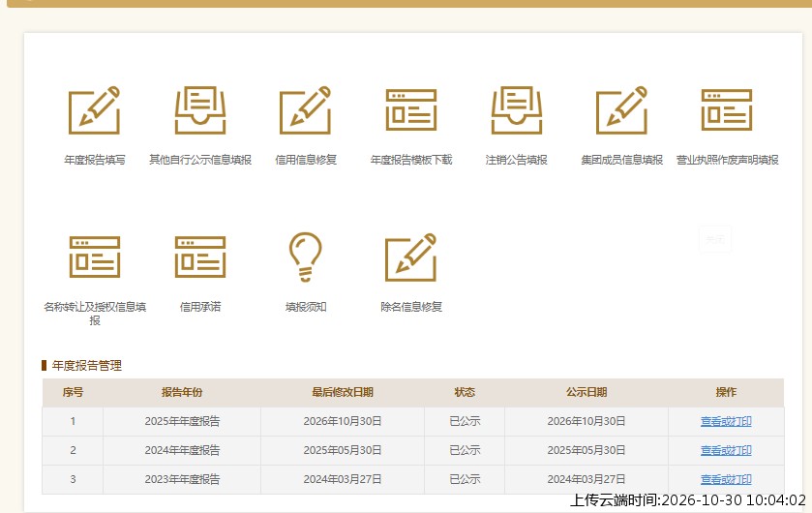Click row number 1 in the table
This screenshot has width=812, height=513.
click(x=73, y=421)
